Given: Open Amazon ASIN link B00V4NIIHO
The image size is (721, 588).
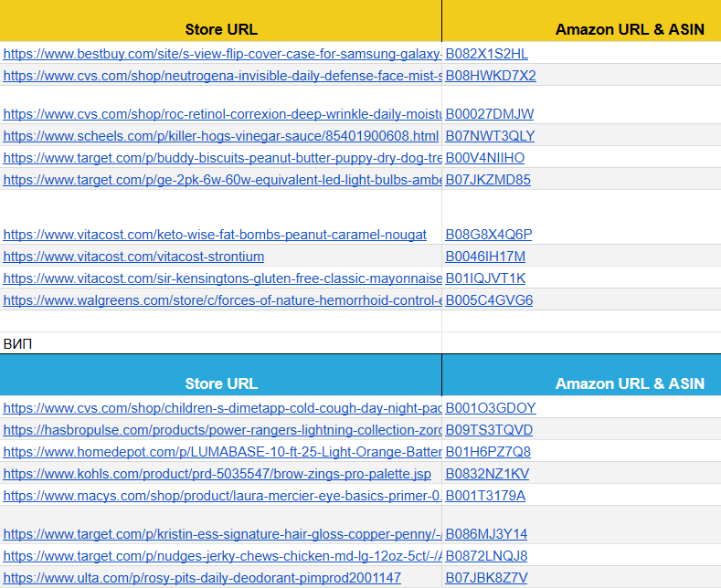Looking at the screenshot, I should click(484, 158).
